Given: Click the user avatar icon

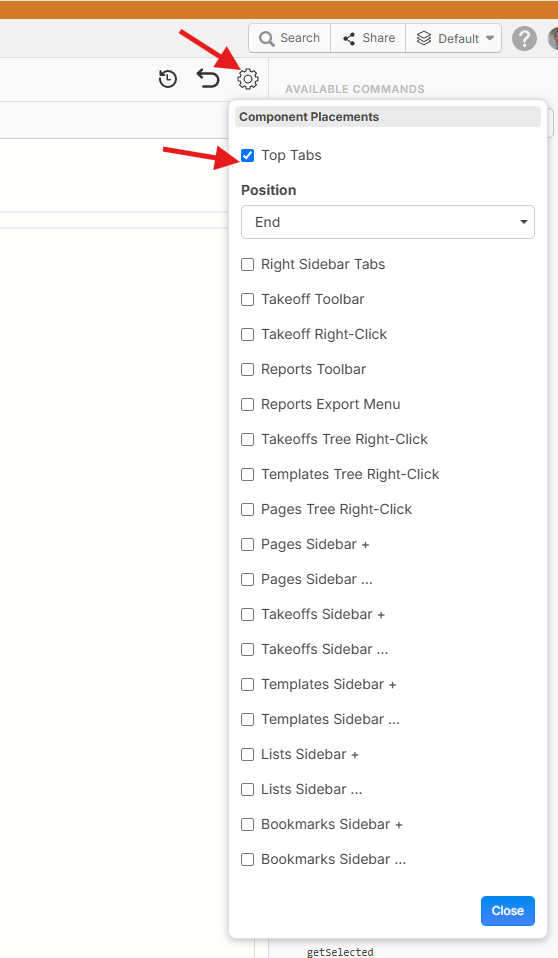Looking at the screenshot, I should click(554, 38).
